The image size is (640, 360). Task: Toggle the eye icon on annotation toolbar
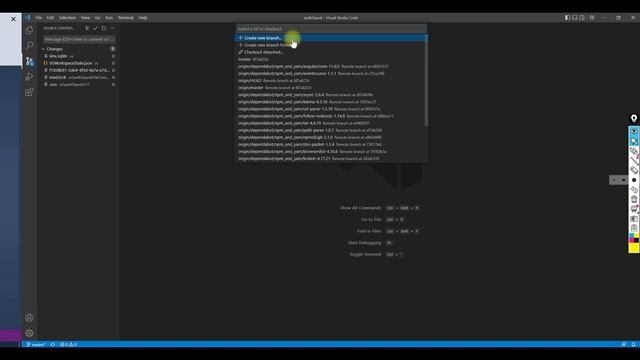tap(633, 131)
